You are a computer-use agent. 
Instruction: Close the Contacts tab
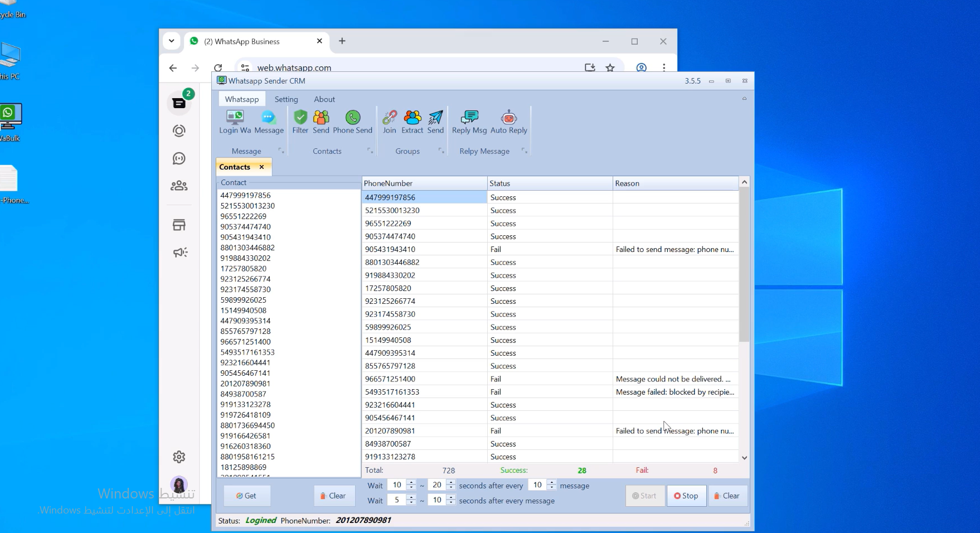(261, 167)
